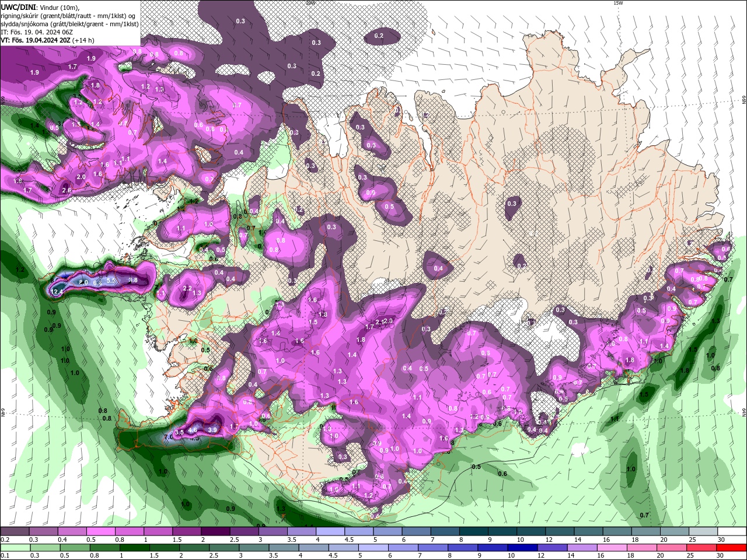The width and height of the screenshot is (747, 560).
Task: Click the 'VT: Fös. 19.04.2024 20Z' valid time
Action: 36,40
